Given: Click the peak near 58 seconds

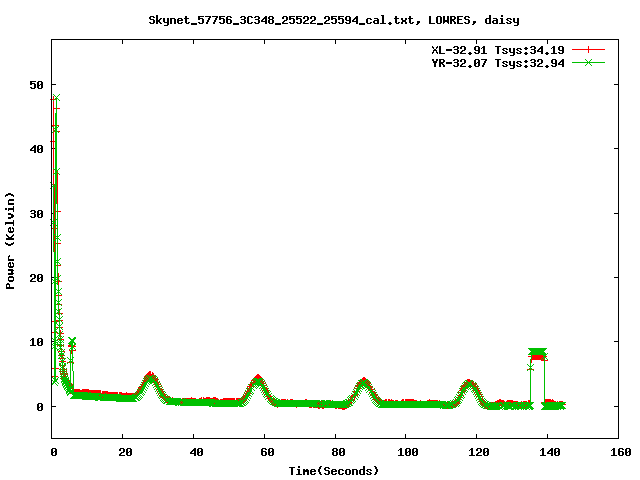Looking at the screenshot, I should pos(258,388).
